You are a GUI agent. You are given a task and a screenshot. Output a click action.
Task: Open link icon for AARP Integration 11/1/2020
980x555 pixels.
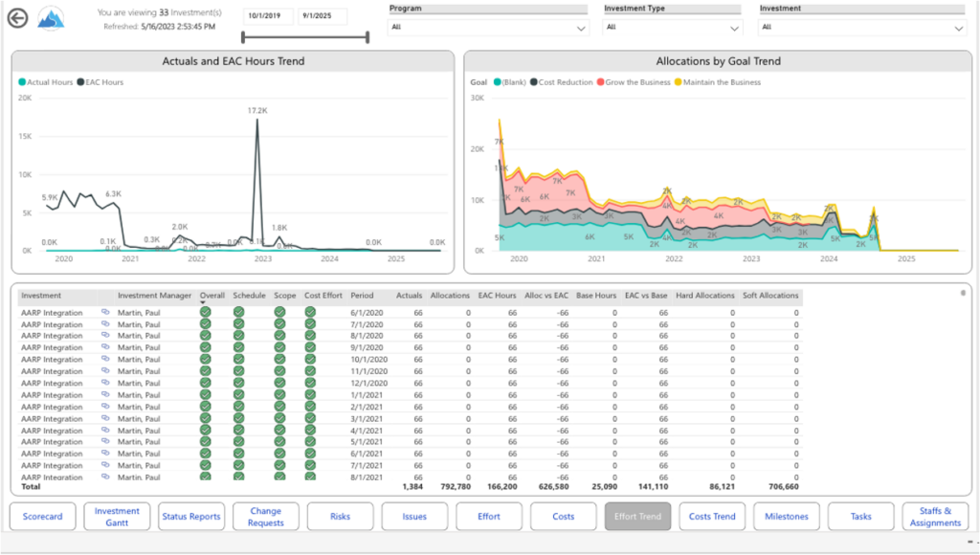pos(105,370)
